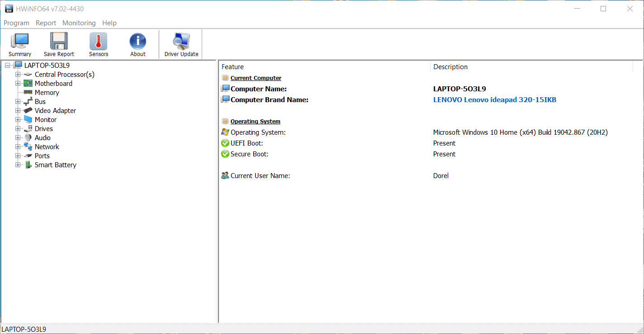The height and width of the screenshot is (334, 644).
Task: Click the Central Processor(s) chip icon
Action: tap(28, 75)
